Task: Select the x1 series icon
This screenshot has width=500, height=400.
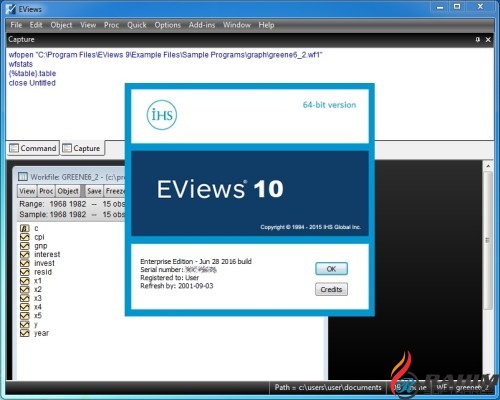Action: (x=25, y=281)
